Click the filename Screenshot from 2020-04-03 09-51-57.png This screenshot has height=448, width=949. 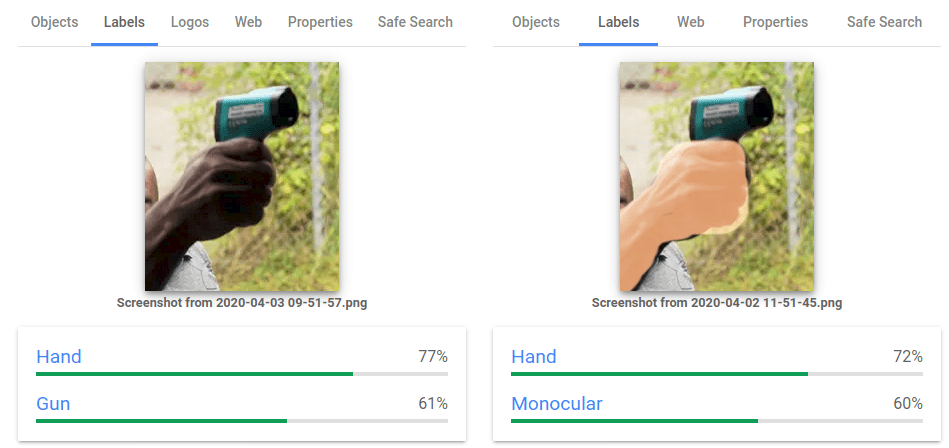(x=242, y=302)
